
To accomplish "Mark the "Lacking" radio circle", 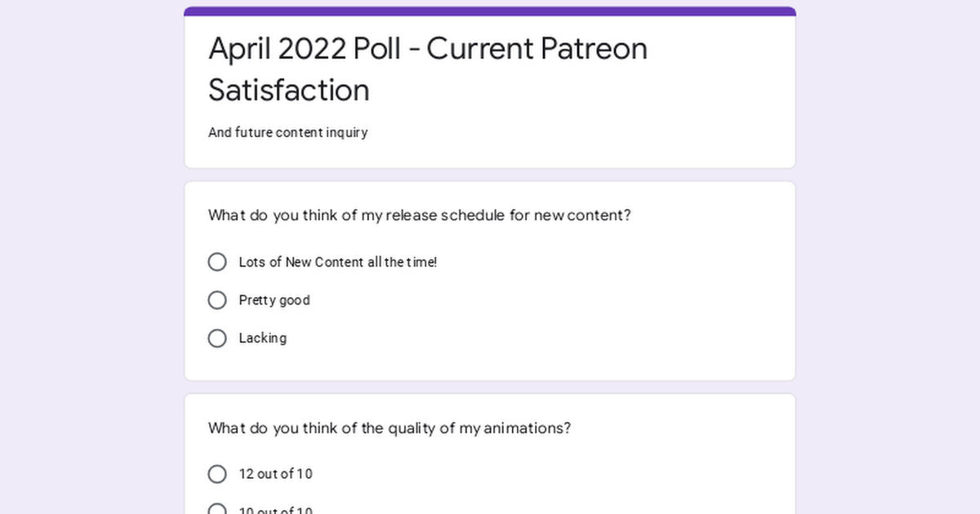I will [217, 338].
